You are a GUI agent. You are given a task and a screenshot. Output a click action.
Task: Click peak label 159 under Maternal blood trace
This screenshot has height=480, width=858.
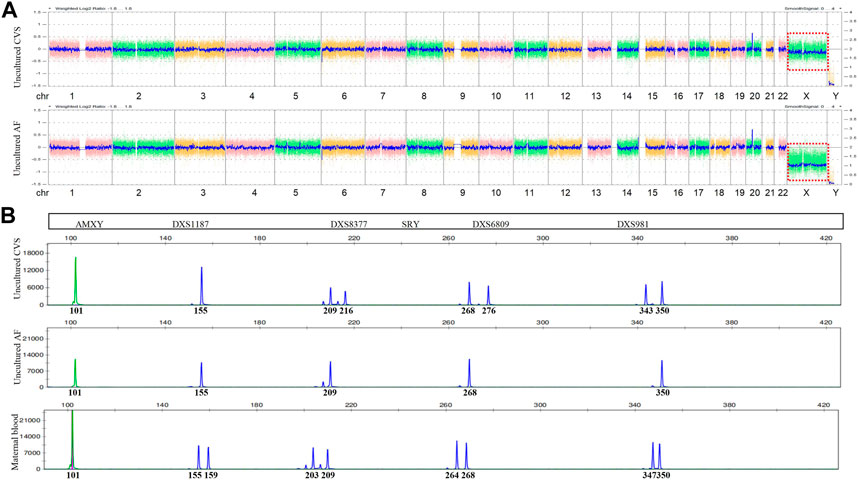coord(211,475)
